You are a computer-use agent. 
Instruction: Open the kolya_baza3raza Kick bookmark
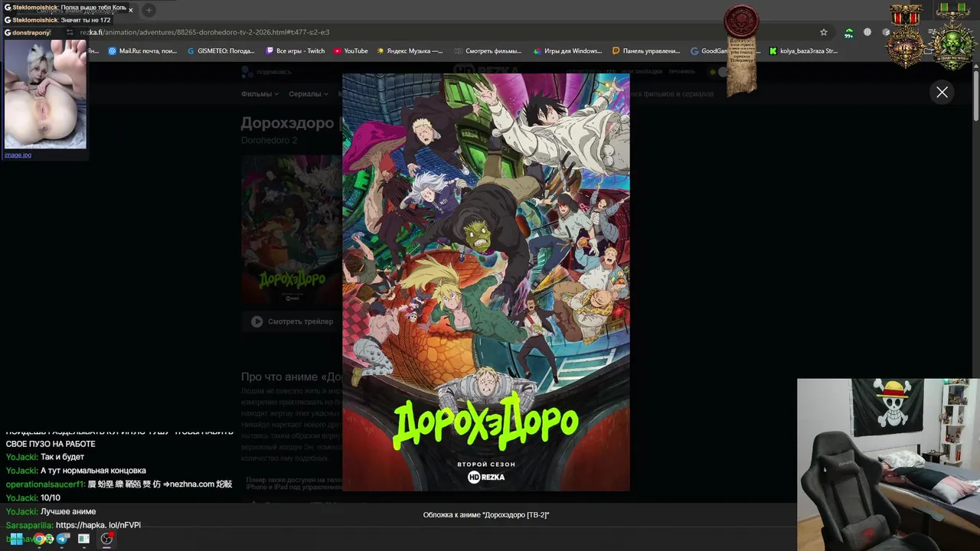[x=803, y=51]
